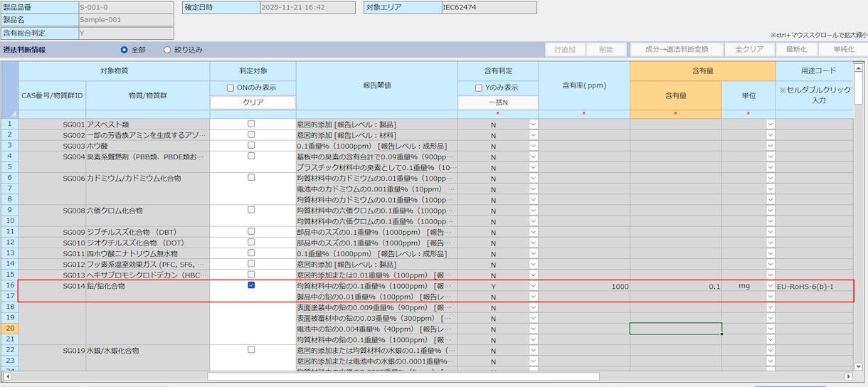Viewport: 868px width, 387px height.
Task: Open 単位 dropdown in row 20
Action: pyautogui.click(x=770, y=329)
